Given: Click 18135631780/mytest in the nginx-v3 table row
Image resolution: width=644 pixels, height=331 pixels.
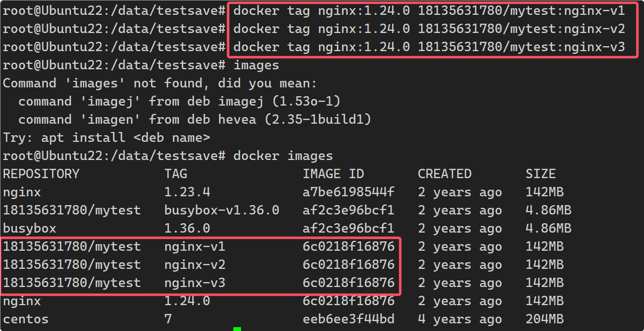Looking at the screenshot, I should (72, 283).
